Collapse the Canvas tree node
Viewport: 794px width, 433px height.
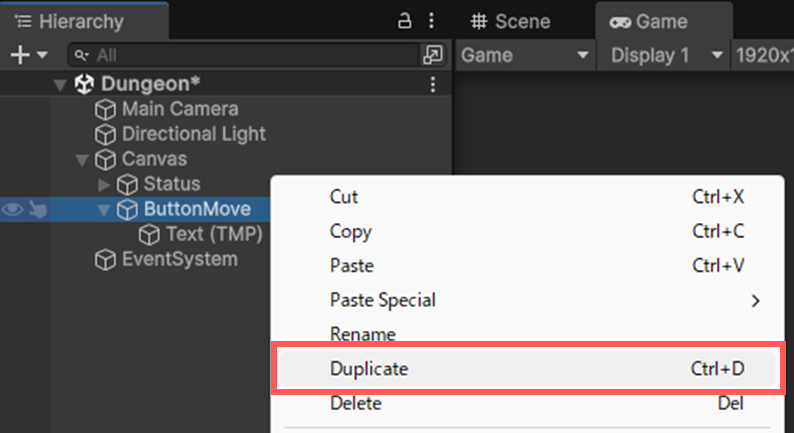[82, 160]
